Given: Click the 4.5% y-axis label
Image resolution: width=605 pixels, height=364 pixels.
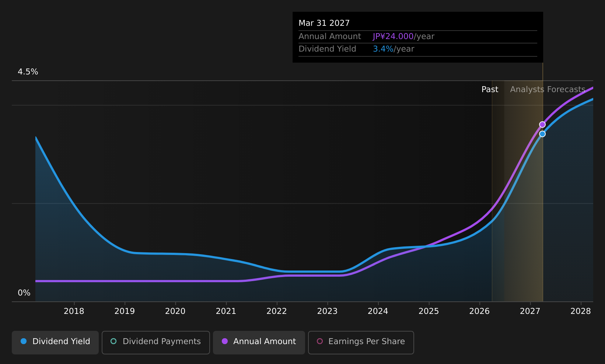Looking at the screenshot, I should (x=28, y=72).
